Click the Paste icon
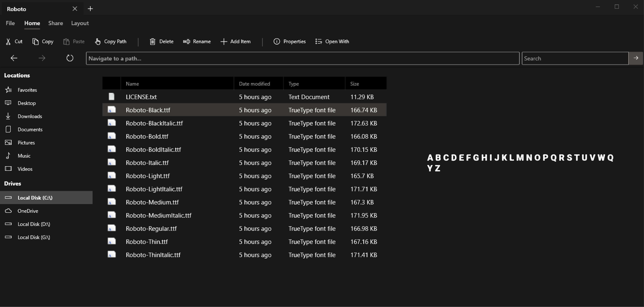 tap(66, 41)
